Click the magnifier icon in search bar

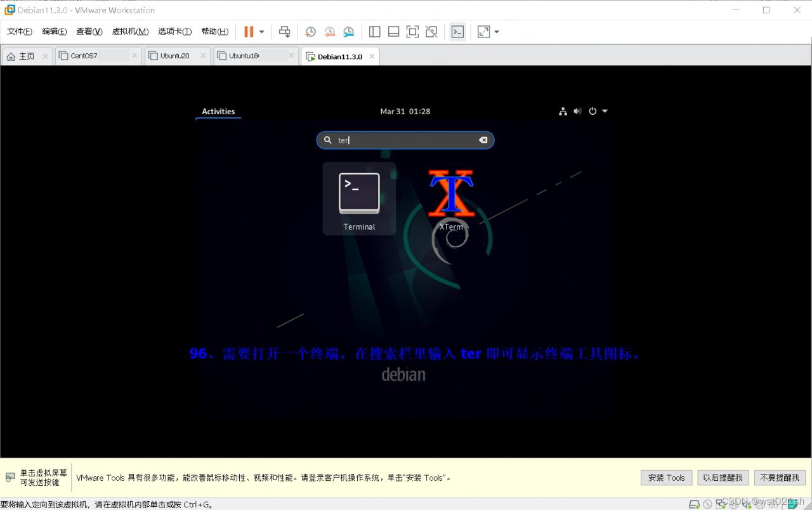328,140
